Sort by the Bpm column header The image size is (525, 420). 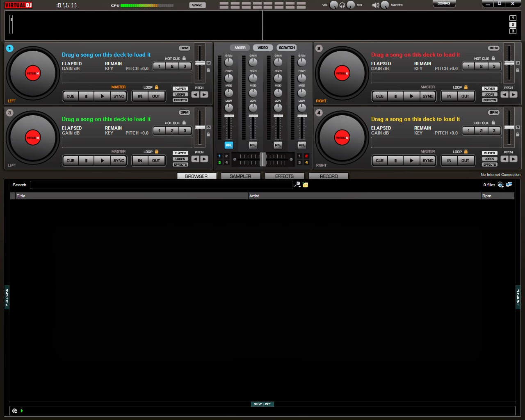point(498,196)
